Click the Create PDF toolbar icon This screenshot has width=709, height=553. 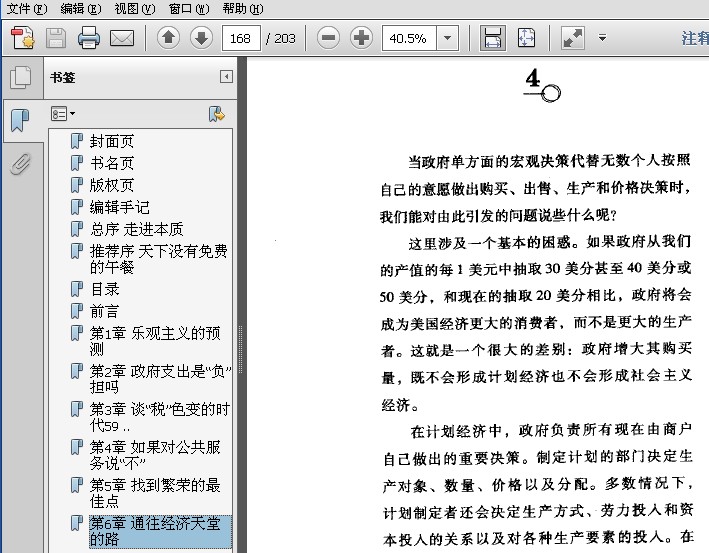click(x=22, y=39)
